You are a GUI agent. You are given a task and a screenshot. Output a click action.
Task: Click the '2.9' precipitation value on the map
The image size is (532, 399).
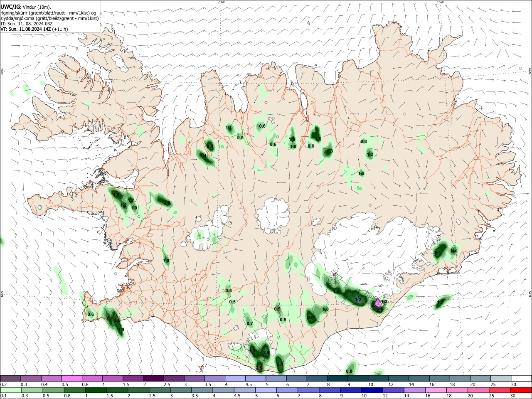[x=266, y=352]
